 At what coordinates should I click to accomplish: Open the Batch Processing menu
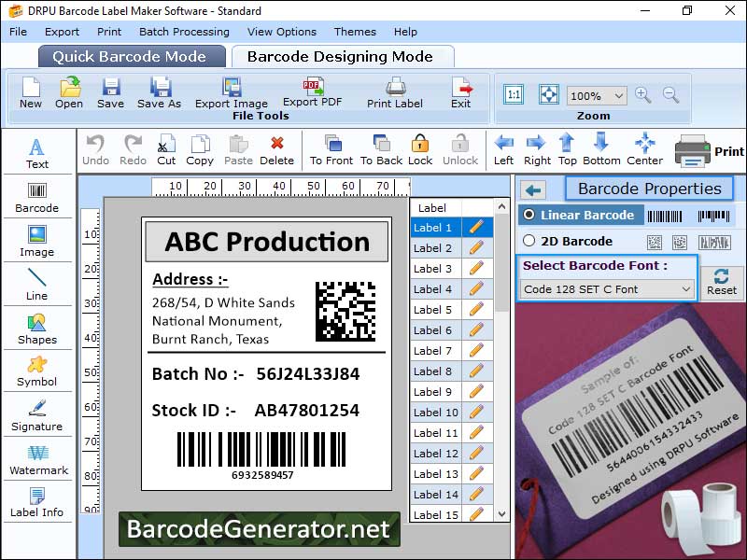tap(184, 31)
